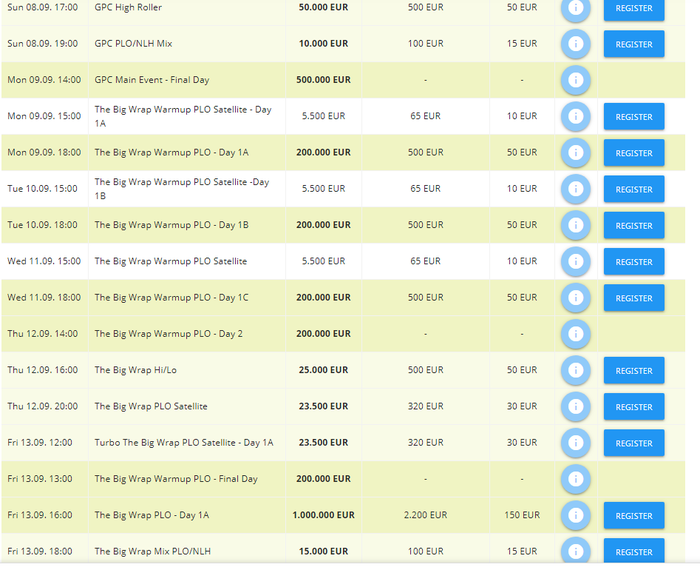Register for The Big Wrap Mix PLO/NLH
The height and width of the screenshot is (570, 700).
[x=634, y=551]
